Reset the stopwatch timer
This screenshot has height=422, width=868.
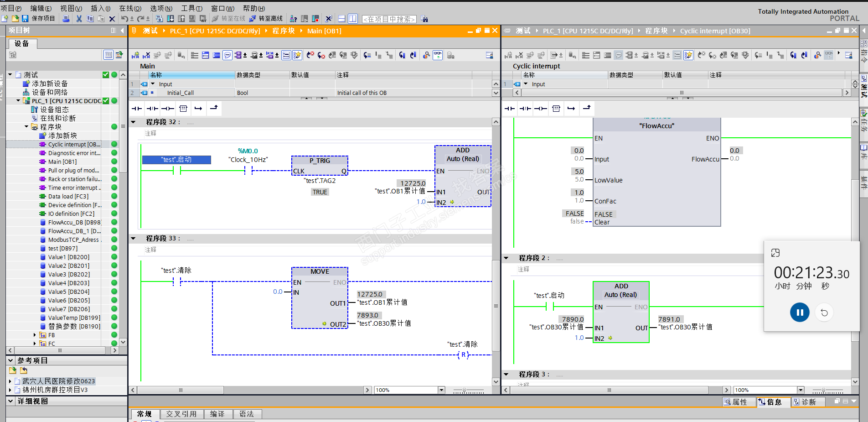point(824,313)
